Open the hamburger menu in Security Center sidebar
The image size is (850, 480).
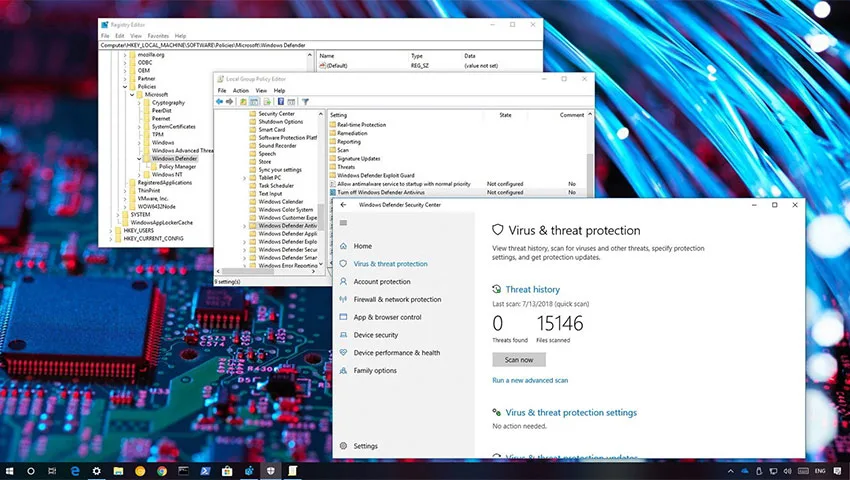point(343,223)
